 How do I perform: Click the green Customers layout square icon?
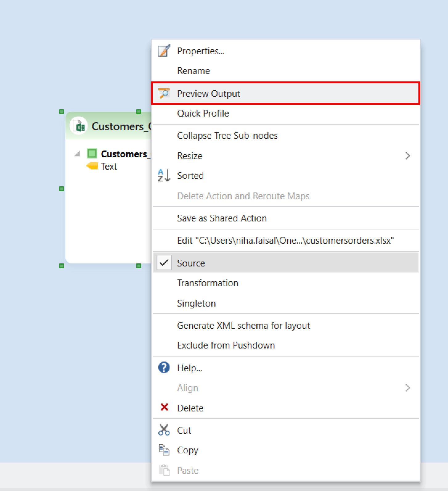[92, 153]
